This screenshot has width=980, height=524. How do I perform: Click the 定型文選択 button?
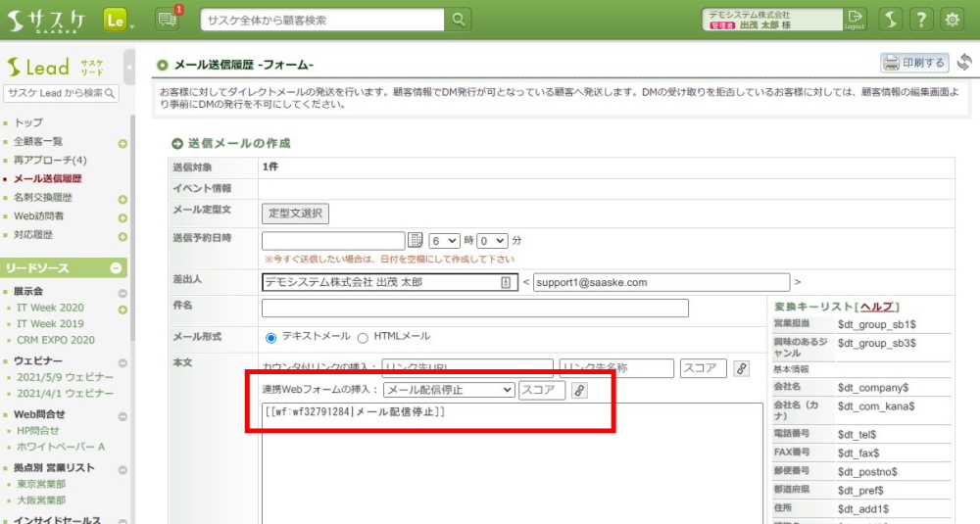295,213
